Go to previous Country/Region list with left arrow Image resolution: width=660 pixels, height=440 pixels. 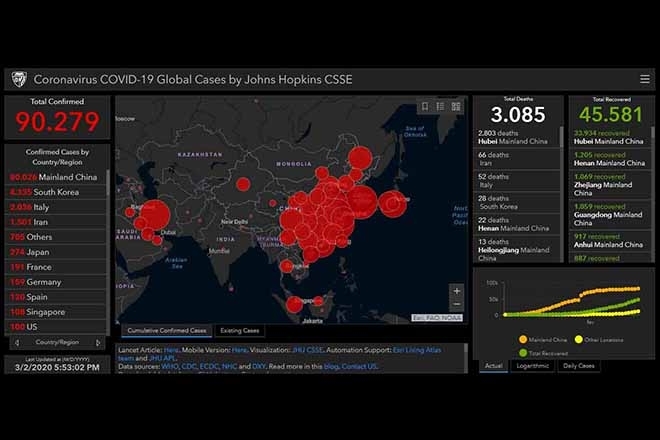click(16, 342)
